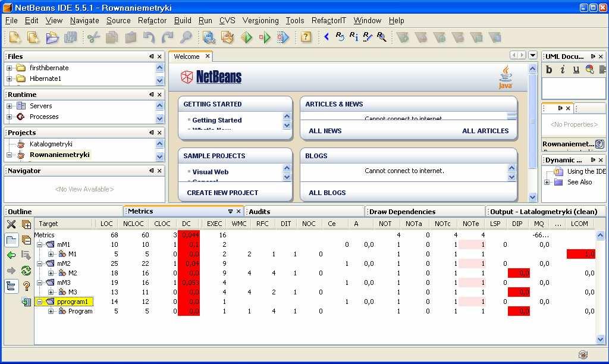609x364 pixels.
Task: Open the Refactor menu
Action: (x=152, y=21)
